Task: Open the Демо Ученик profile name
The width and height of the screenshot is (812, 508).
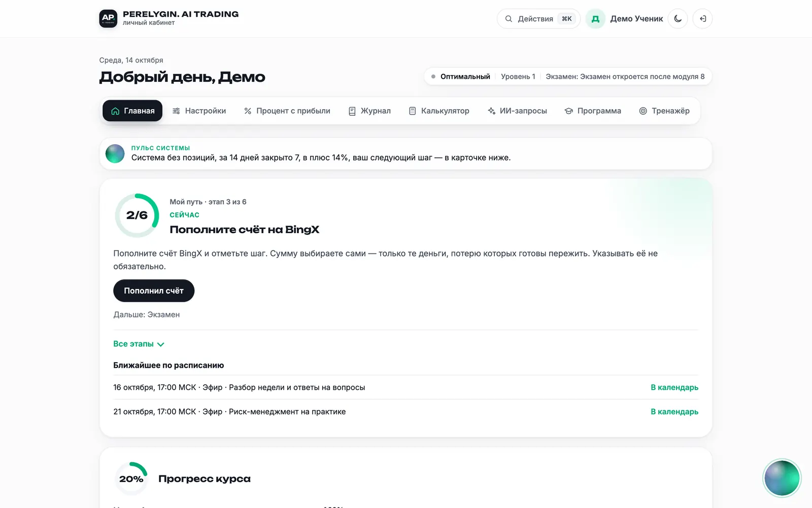Action: [x=636, y=19]
